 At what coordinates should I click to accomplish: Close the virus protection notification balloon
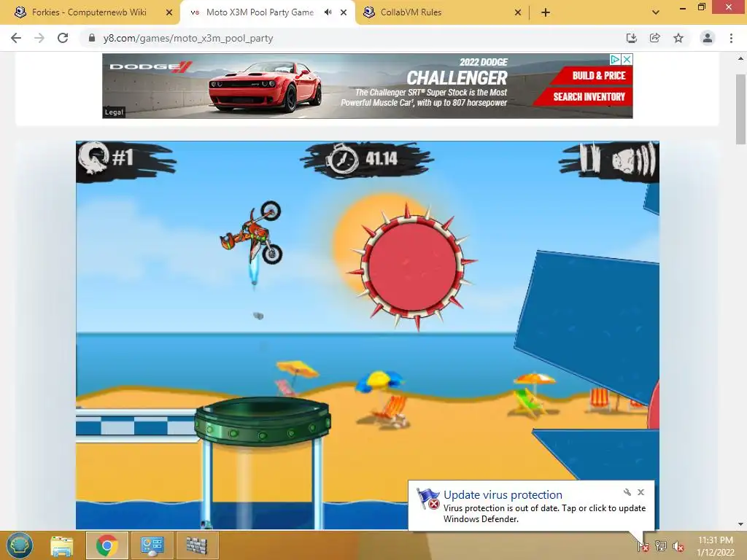coord(640,492)
